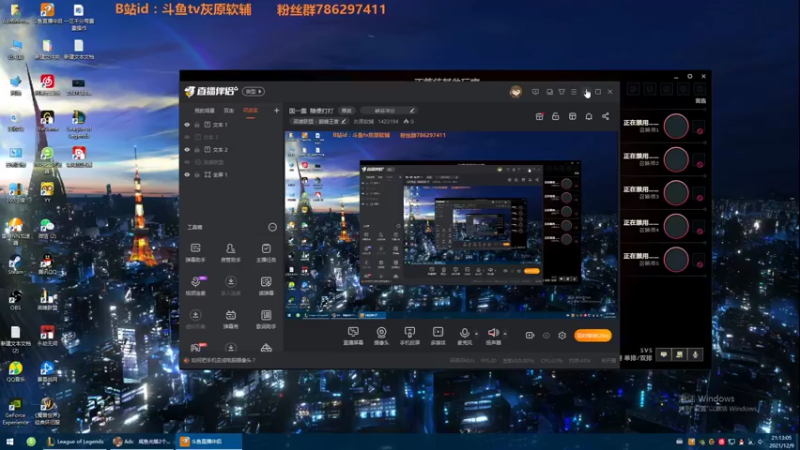The width and height of the screenshot is (800, 450).
Task: Select the 文本 1 layer row
Action: coord(231,124)
